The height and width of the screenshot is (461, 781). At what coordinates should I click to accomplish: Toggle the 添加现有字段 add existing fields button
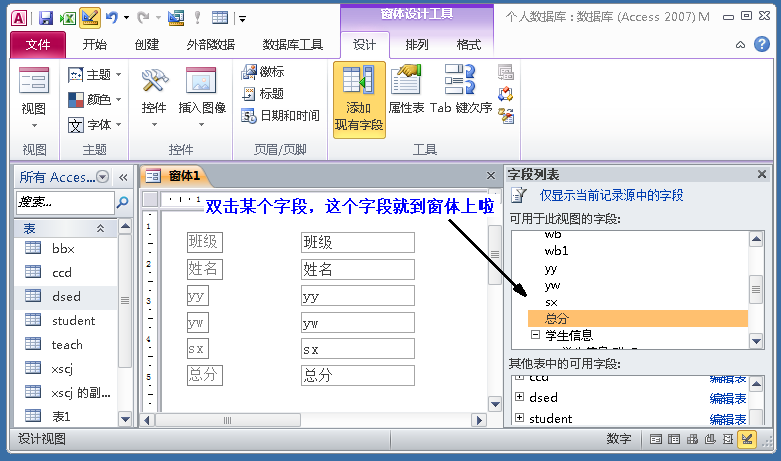[x=359, y=99]
